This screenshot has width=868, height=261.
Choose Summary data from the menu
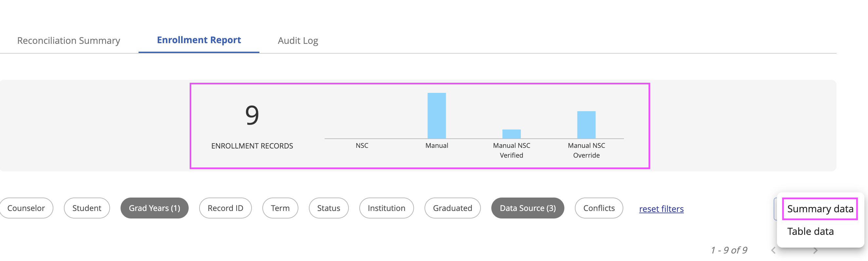[820, 209]
